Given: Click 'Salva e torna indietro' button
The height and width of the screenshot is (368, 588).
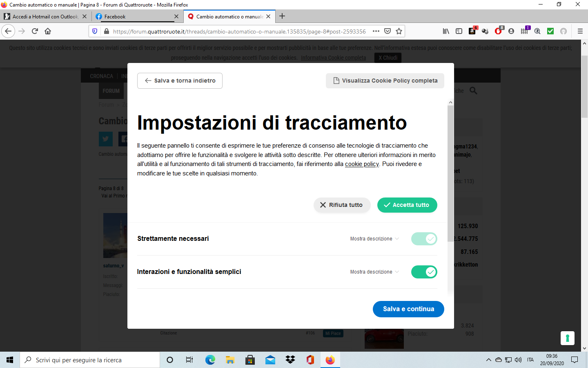Looking at the screenshot, I should [x=180, y=81].
